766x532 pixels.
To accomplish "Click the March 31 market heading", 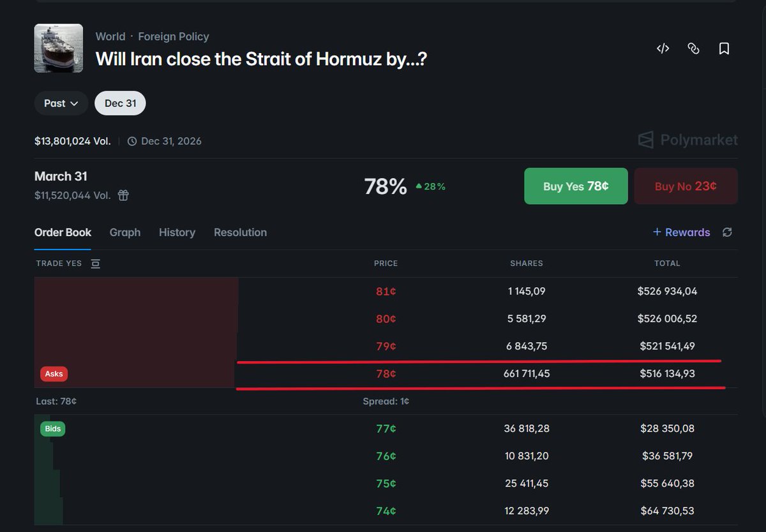I will (x=61, y=176).
